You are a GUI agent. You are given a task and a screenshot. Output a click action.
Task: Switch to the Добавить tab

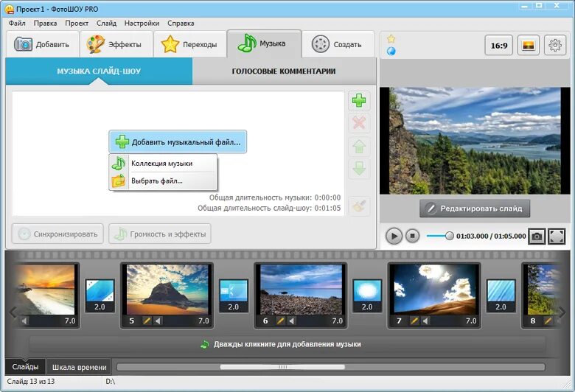[43, 44]
